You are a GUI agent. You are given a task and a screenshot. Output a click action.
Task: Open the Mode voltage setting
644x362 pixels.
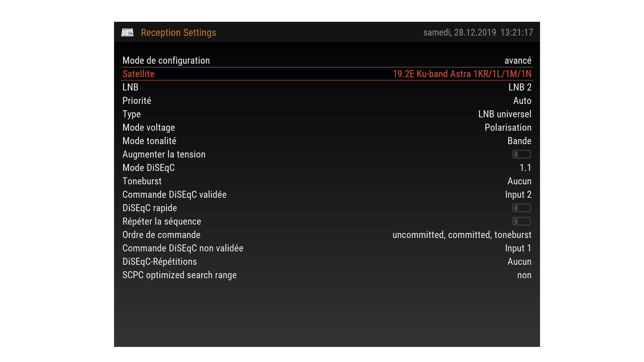click(149, 127)
